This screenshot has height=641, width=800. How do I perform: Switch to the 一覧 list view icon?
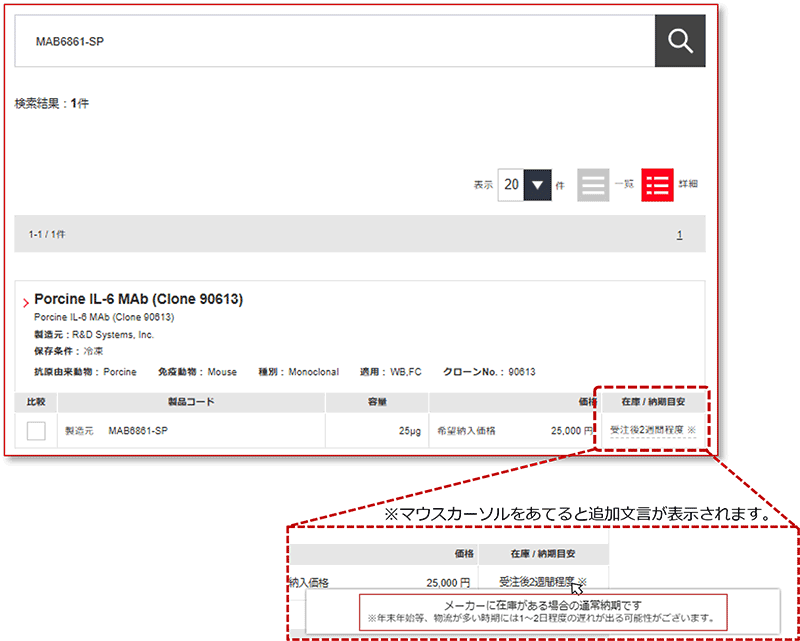click(x=593, y=184)
